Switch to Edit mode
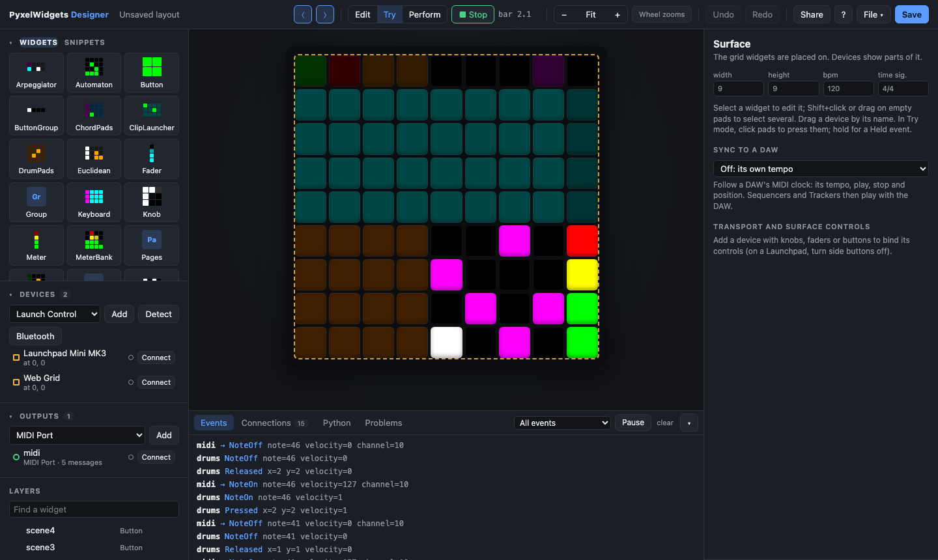This screenshot has width=938, height=560. coord(363,14)
